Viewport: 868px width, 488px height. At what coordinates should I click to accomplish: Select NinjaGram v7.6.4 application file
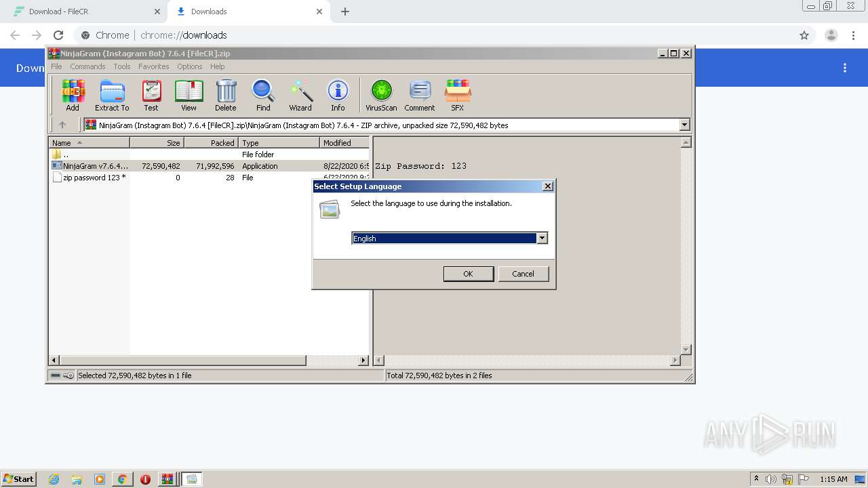pos(209,166)
